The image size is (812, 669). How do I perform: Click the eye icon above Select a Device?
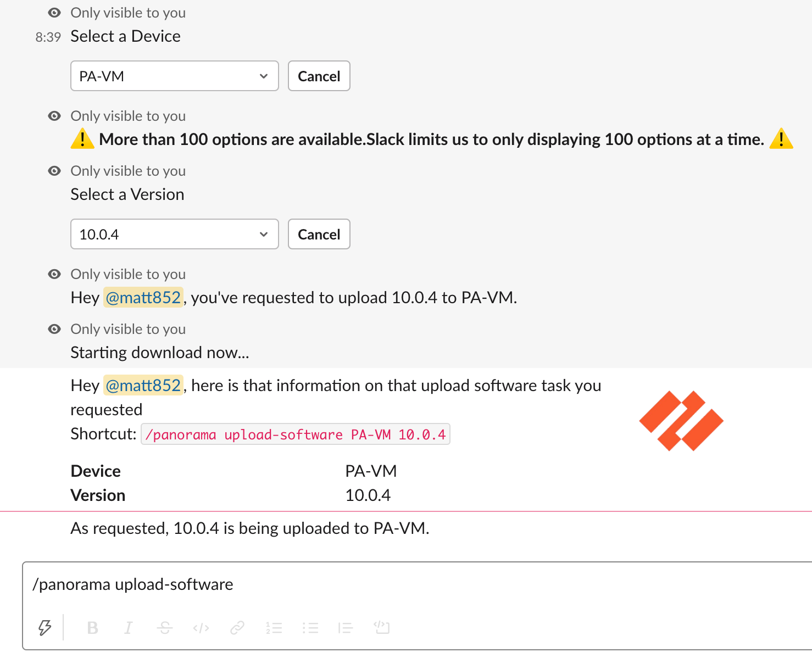point(54,13)
